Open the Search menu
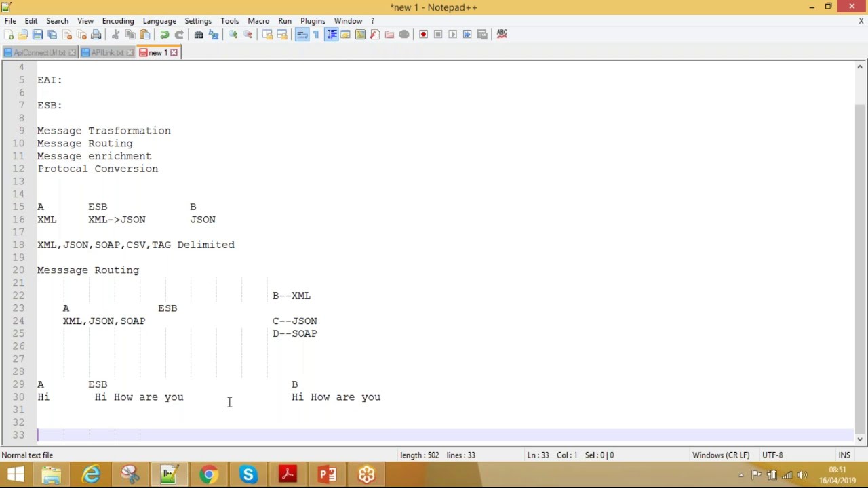 click(58, 21)
